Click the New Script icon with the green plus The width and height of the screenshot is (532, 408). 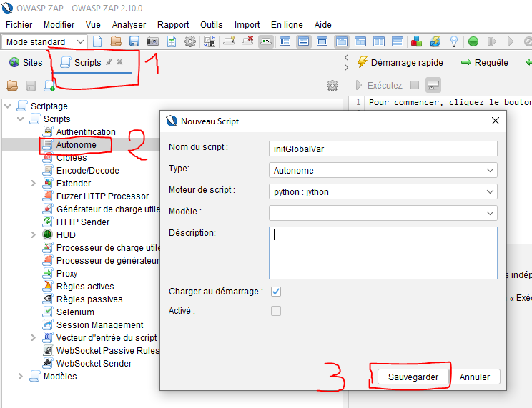49,86
